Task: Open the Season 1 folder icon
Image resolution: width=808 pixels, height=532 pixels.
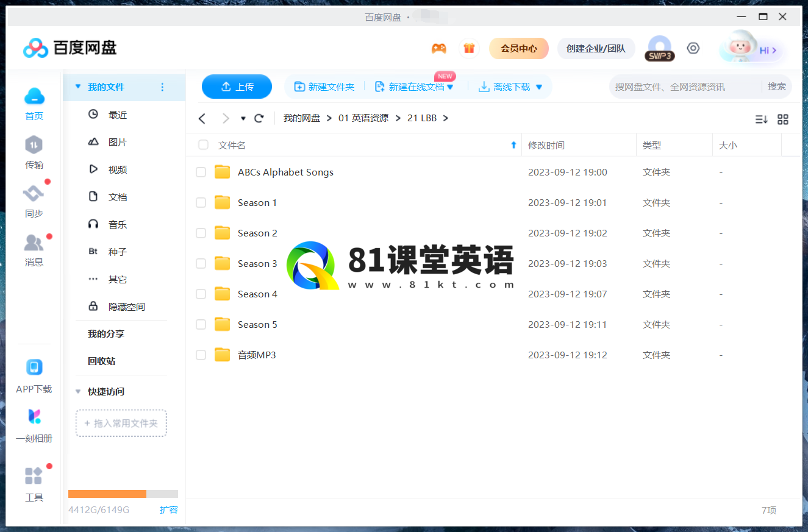Action: click(x=223, y=202)
